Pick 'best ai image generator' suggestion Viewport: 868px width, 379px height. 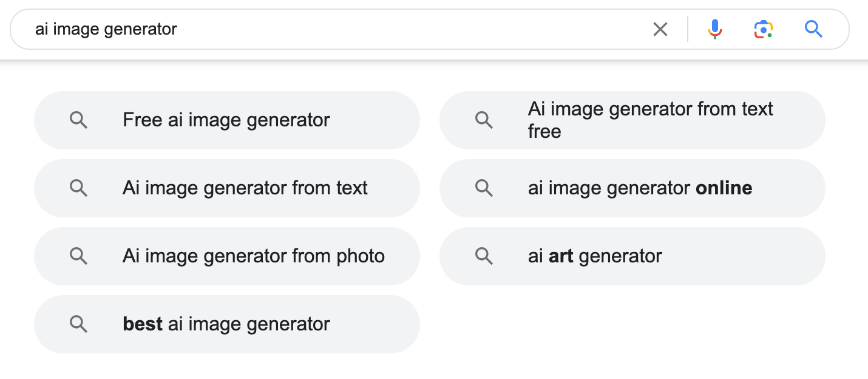tap(226, 324)
